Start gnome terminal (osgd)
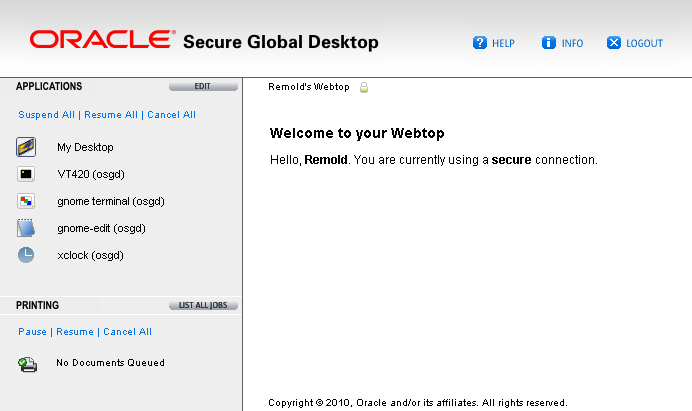 tap(111, 201)
